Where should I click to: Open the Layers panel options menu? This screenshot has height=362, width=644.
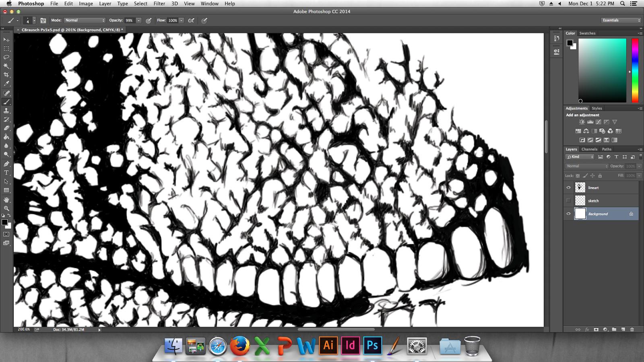point(640,149)
